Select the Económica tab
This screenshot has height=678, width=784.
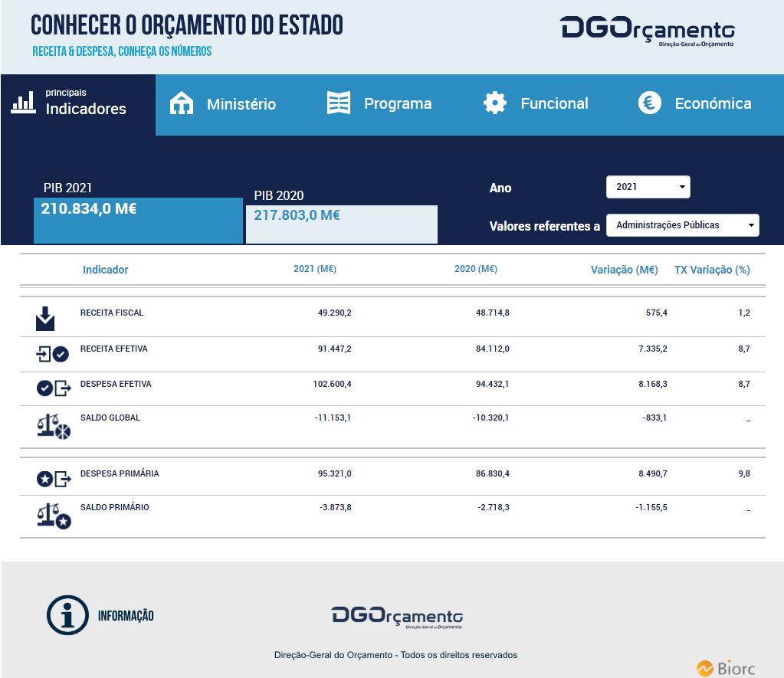pos(695,104)
